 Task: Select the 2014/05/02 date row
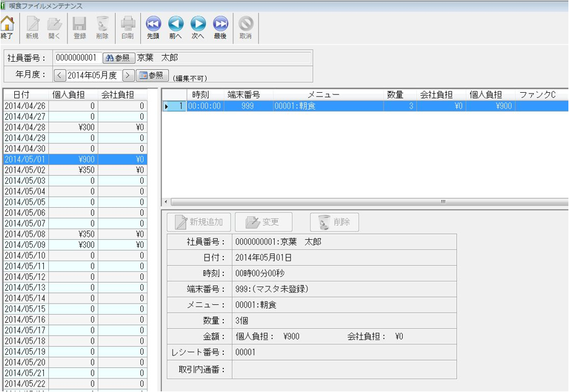pyautogui.click(x=75, y=170)
